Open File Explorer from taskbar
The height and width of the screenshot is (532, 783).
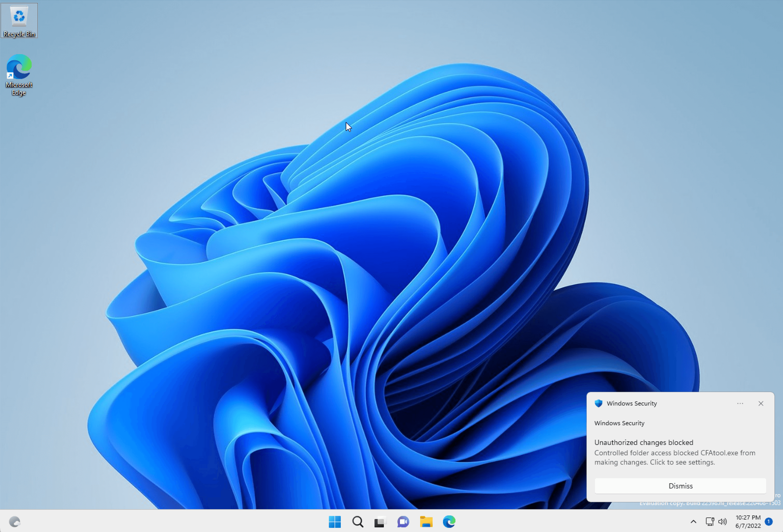pos(426,522)
